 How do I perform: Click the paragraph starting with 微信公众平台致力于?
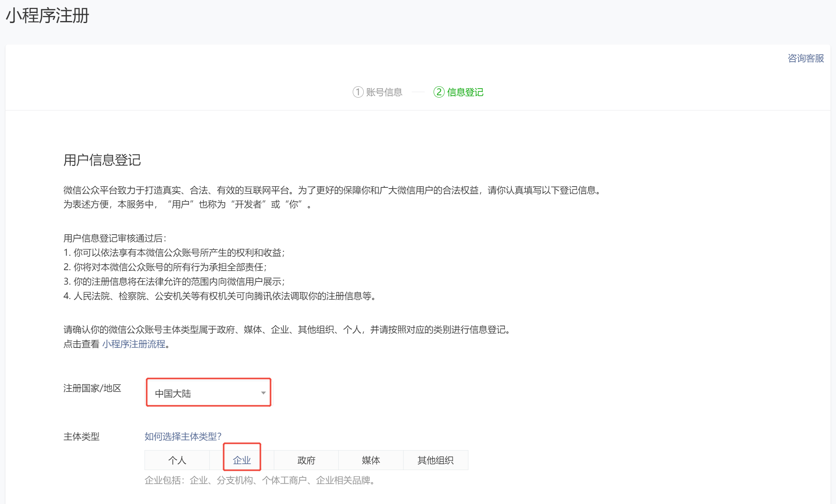pos(332,191)
